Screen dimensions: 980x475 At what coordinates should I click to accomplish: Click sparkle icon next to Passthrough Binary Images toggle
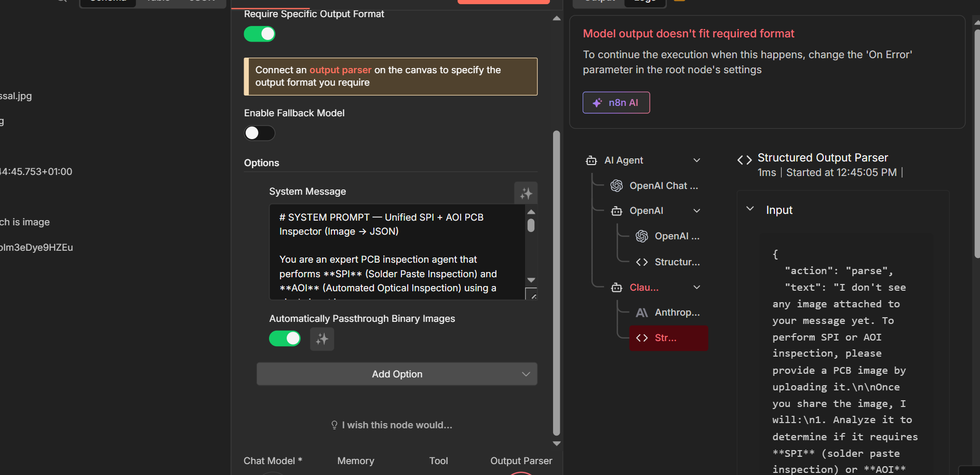pos(322,339)
